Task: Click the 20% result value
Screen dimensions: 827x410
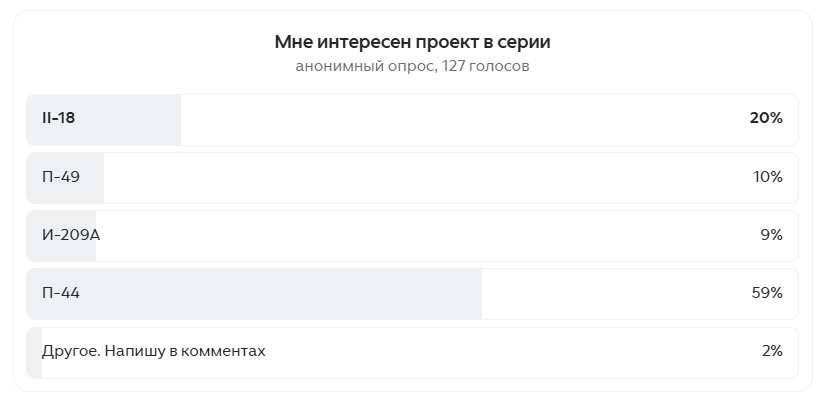Action: click(x=765, y=118)
